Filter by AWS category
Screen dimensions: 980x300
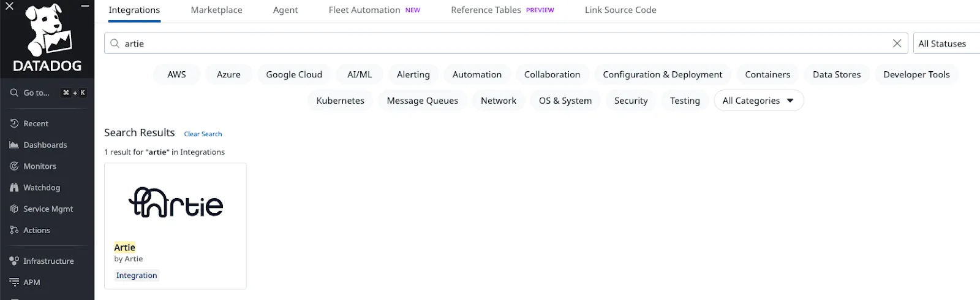click(176, 74)
